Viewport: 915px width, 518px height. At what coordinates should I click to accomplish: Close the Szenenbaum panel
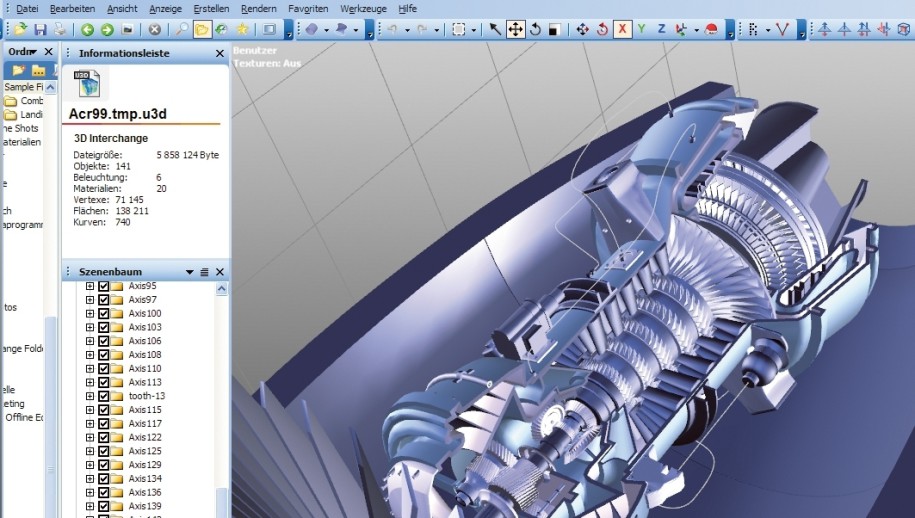point(220,272)
